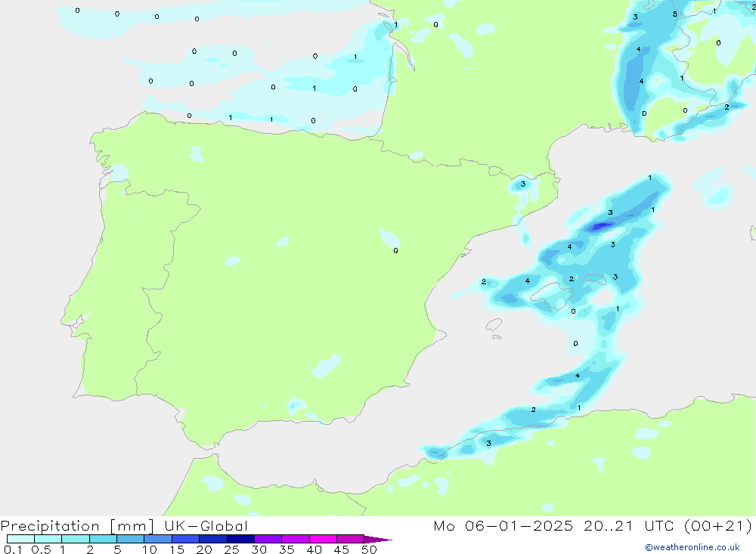Select the 2–5 mm legend color swatch
The height and width of the screenshot is (554, 756).
(x=103, y=539)
